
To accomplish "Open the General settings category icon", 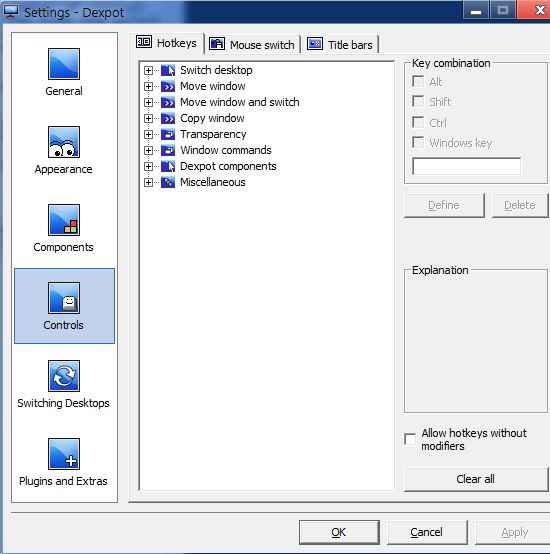I will point(64,64).
